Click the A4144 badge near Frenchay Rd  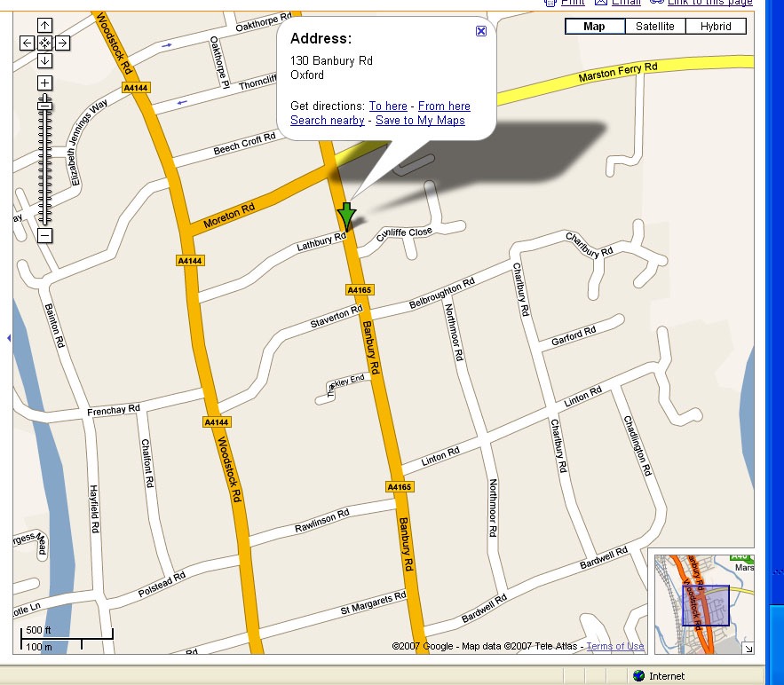(217, 422)
